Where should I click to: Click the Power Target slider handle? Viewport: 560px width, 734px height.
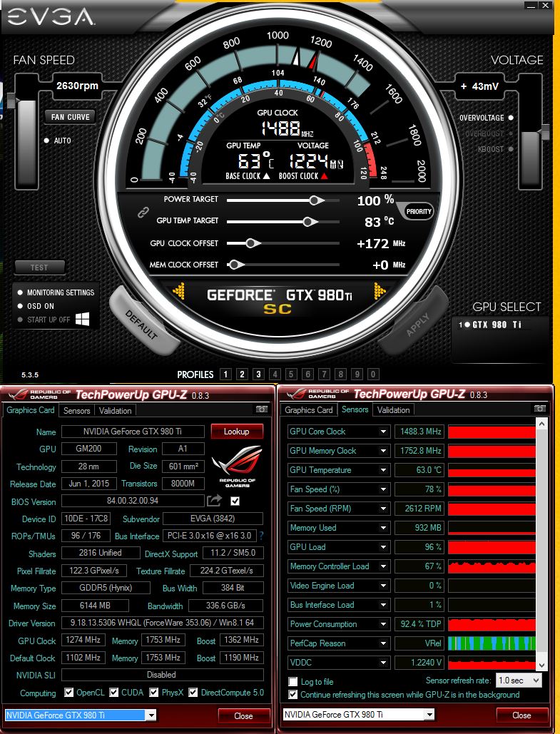[316, 200]
